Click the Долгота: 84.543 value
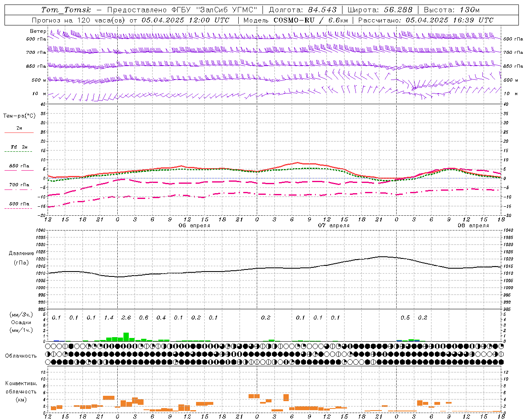Viewport: 525px width, 420px height. pos(303,10)
